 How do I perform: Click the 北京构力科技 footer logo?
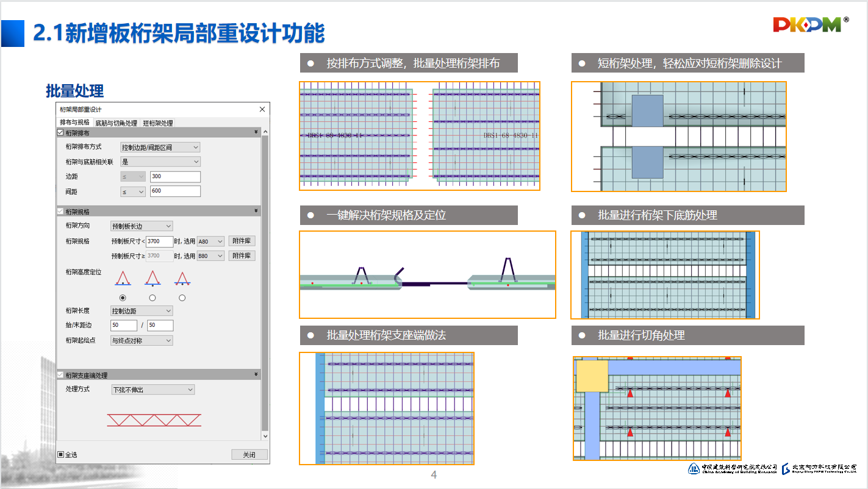pyautogui.click(x=819, y=468)
